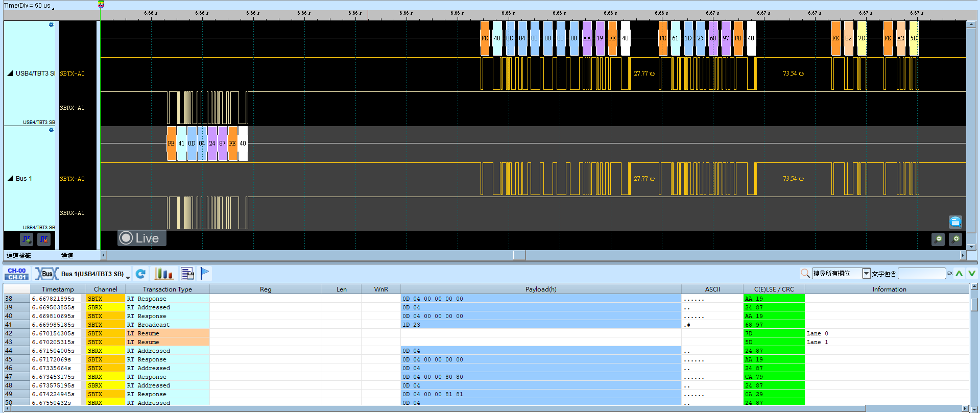Zoom out the waveform view
The width and height of the screenshot is (980, 413).
click(x=938, y=239)
